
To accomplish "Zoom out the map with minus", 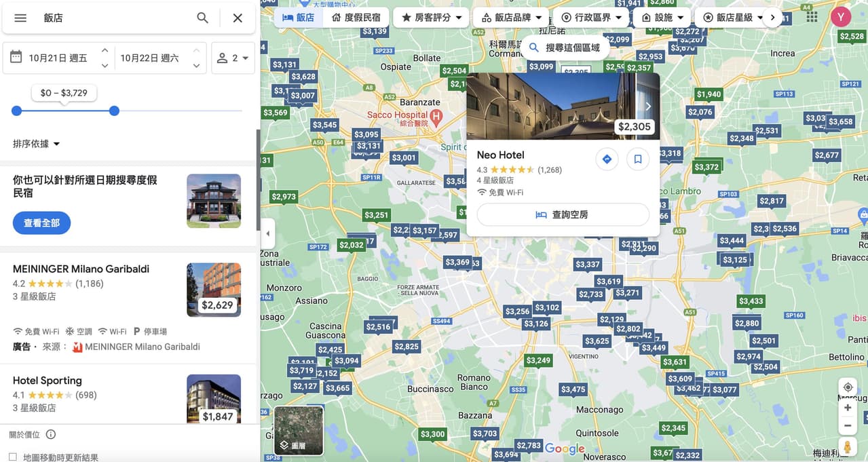I will tap(848, 426).
